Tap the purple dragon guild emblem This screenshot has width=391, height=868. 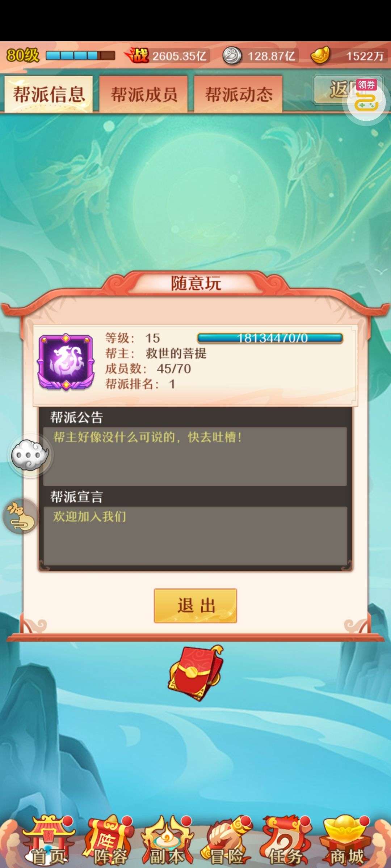66,362
